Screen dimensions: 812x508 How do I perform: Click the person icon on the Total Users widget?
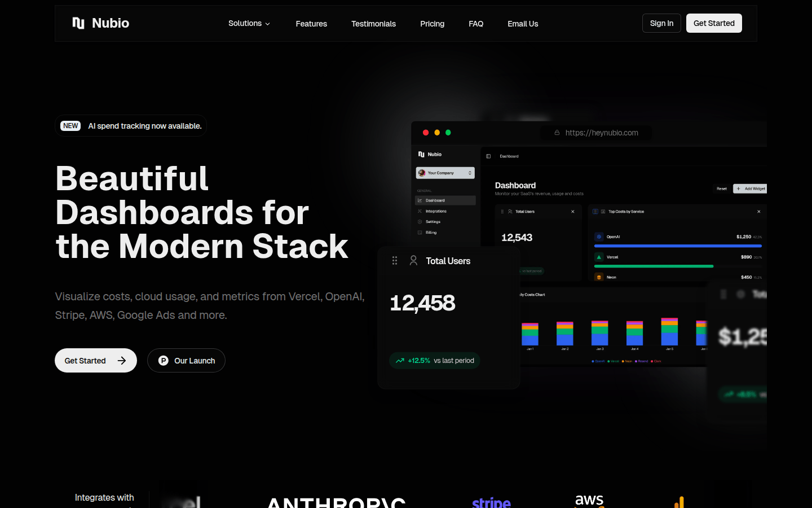coord(413,260)
